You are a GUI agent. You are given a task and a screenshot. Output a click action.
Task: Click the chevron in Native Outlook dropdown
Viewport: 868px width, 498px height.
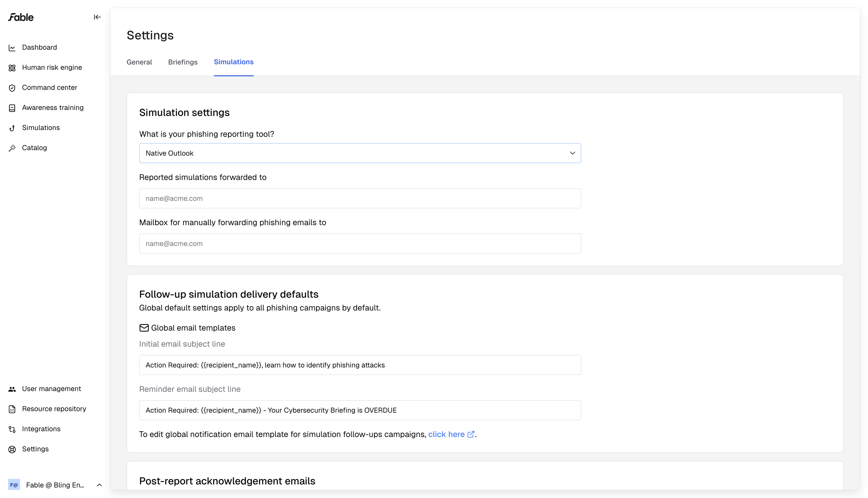pyautogui.click(x=572, y=153)
